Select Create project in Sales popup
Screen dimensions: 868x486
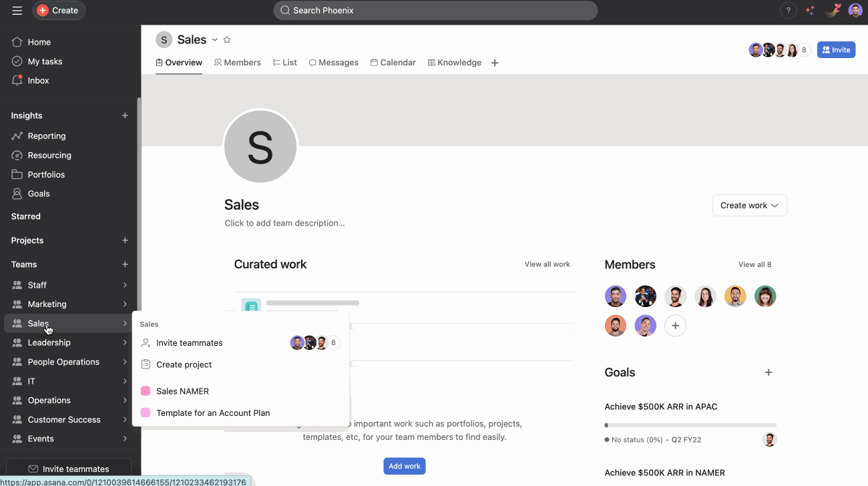pyautogui.click(x=184, y=364)
